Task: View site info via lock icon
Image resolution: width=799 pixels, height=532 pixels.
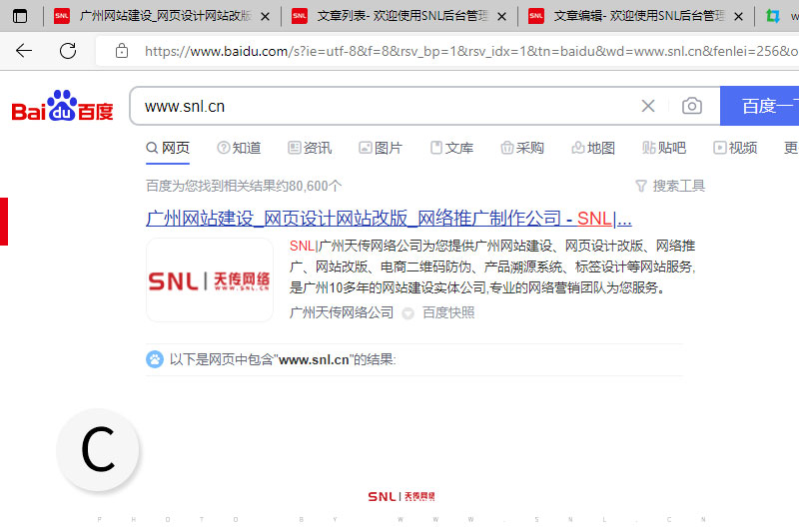Action: click(122, 51)
